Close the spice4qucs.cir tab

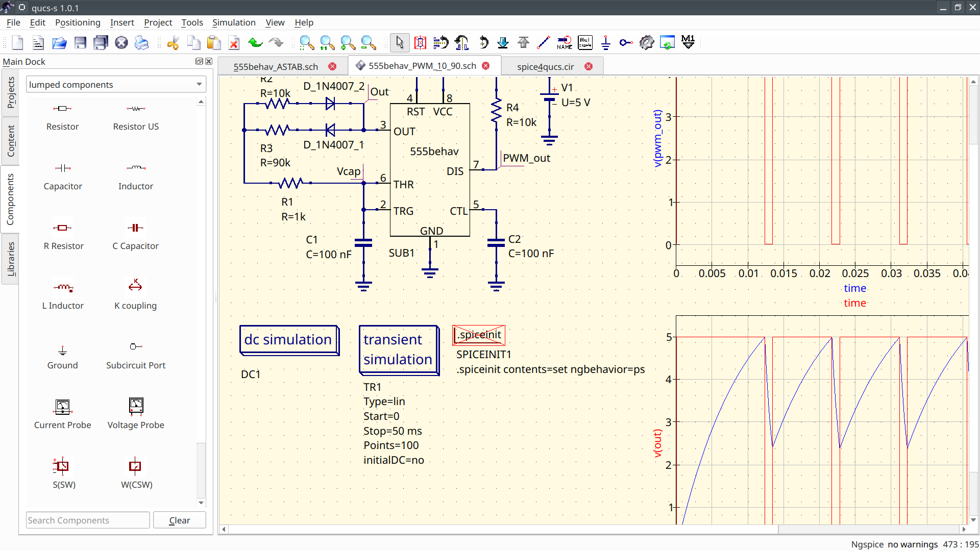(x=590, y=66)
